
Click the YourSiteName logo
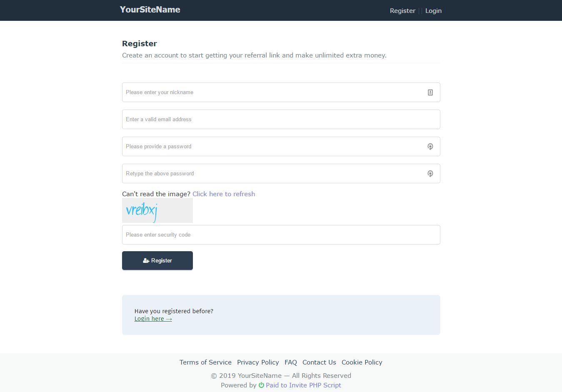(150, 10)
